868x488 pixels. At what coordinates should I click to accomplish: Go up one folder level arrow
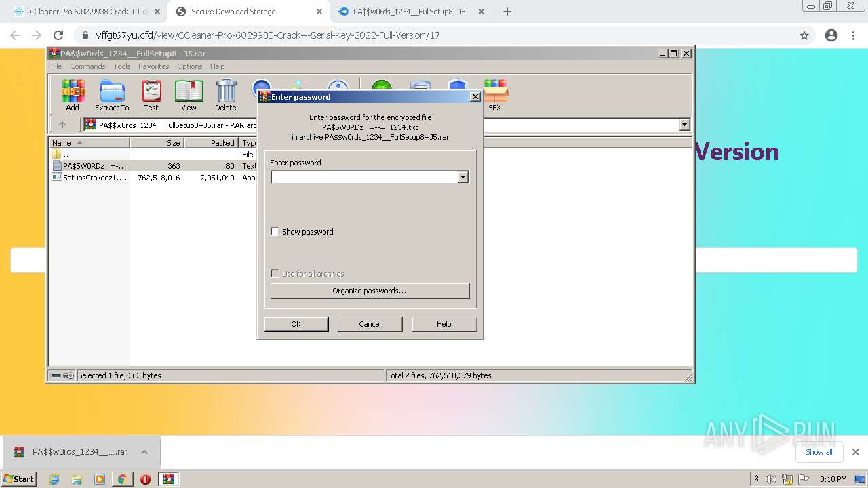[x=62, y=125]
